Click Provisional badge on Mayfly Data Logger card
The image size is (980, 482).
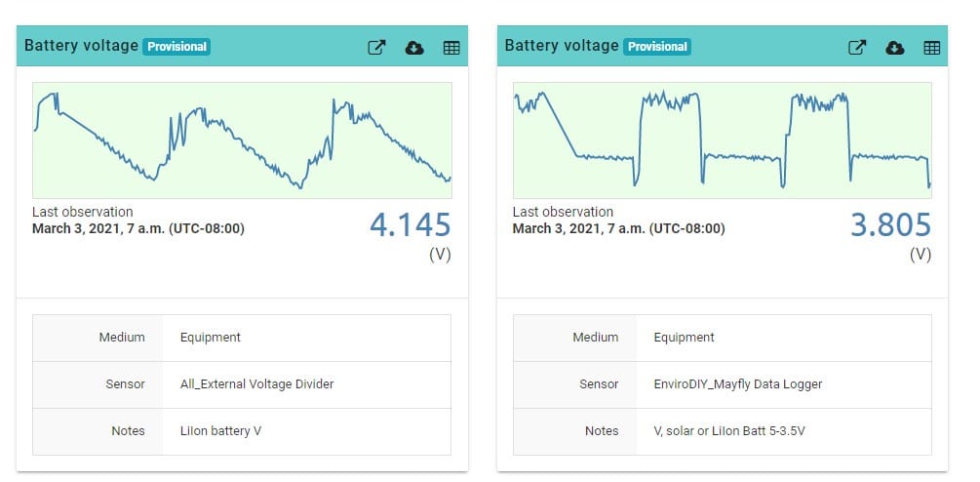coord(658,47)
